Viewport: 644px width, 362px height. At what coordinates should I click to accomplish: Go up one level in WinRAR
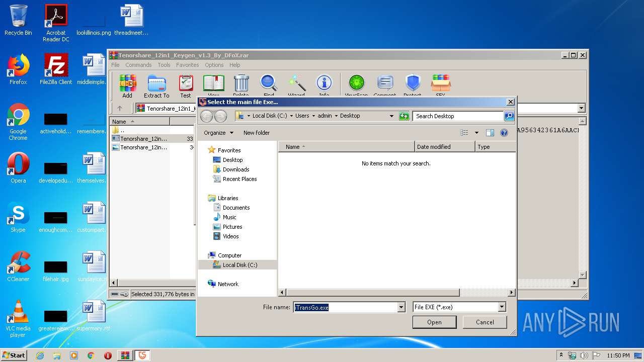pyautogui.click(x=120, y=108)
